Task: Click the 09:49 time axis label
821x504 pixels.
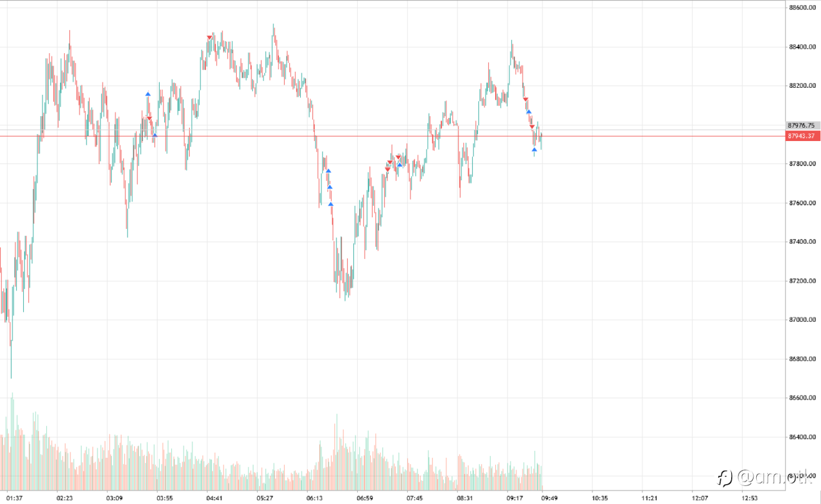Action: pos(550,498)
